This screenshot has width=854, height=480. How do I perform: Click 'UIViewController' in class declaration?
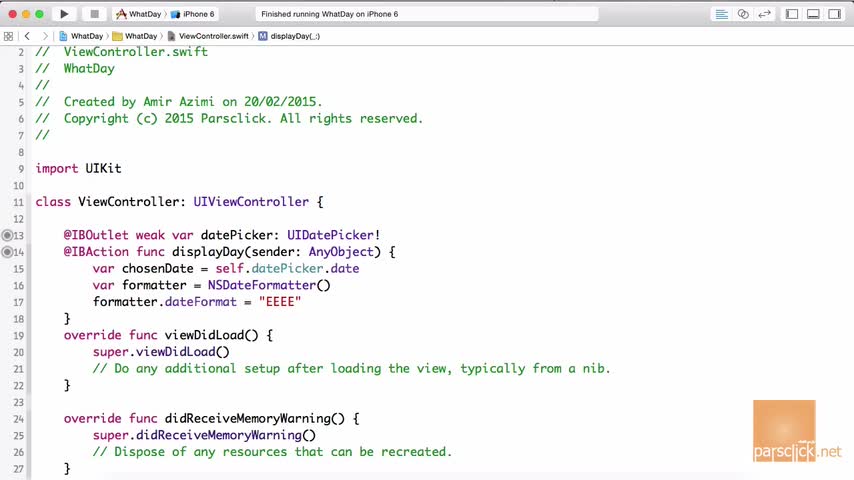tap(251, 202)
